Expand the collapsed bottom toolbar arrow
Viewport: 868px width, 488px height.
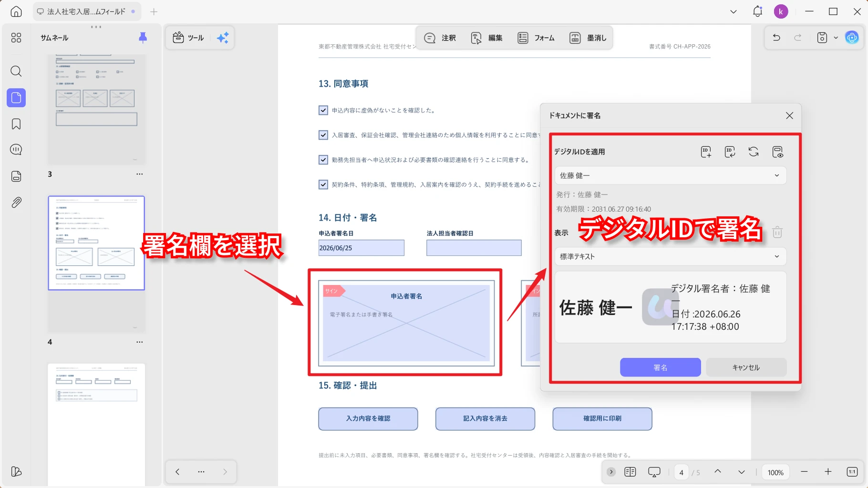coord(611,472)
